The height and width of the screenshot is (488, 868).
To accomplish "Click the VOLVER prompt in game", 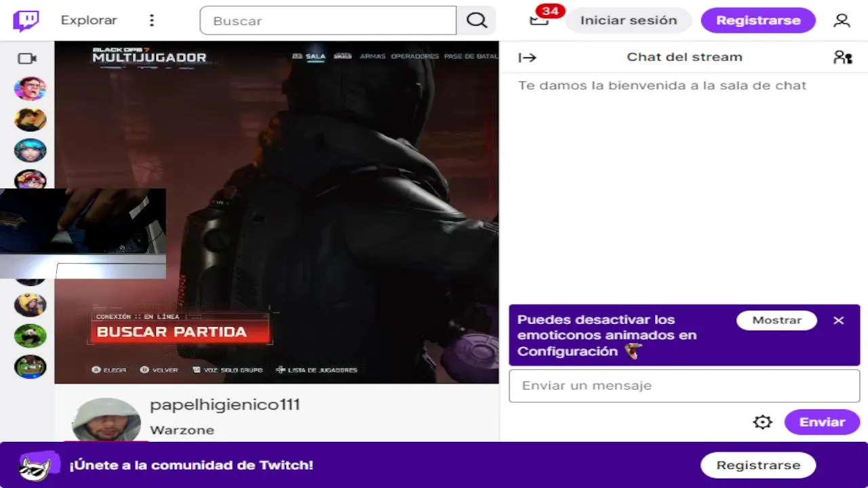I will click(x=159, y=370).
